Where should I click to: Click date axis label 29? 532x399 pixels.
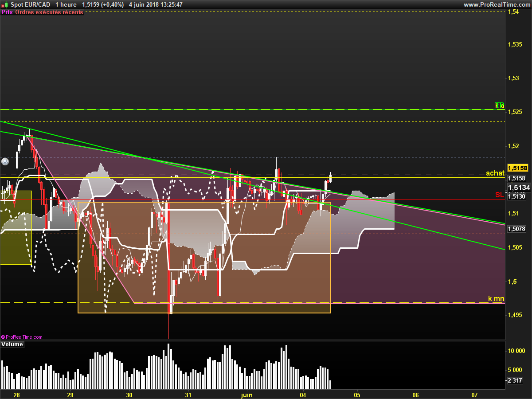pos(70,395)
